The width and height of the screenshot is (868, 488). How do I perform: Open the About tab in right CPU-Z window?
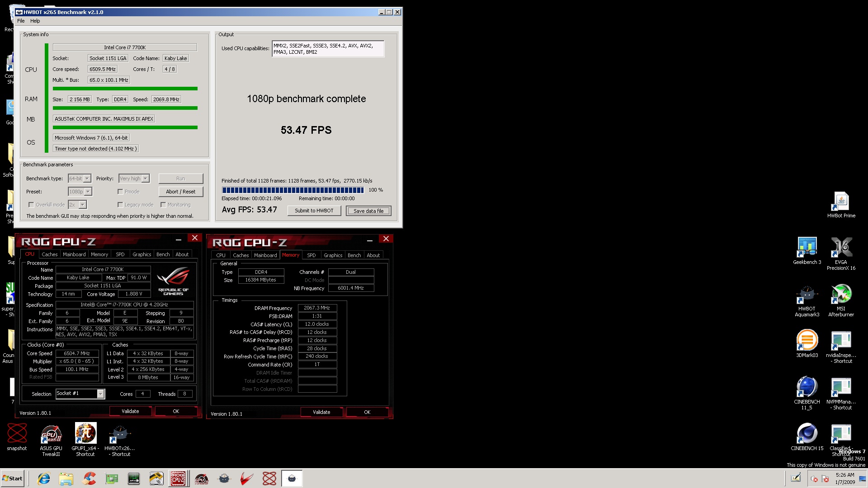tap(373, 255)
